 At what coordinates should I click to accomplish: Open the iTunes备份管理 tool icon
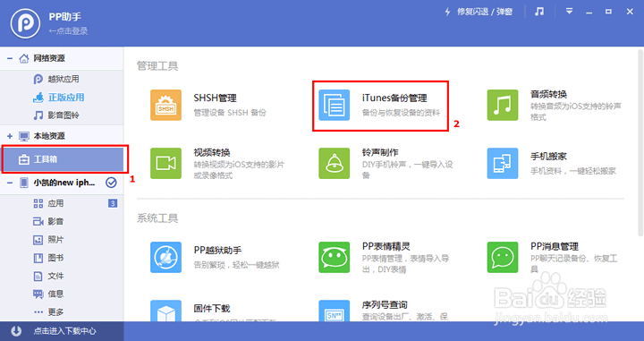point(335,106)
